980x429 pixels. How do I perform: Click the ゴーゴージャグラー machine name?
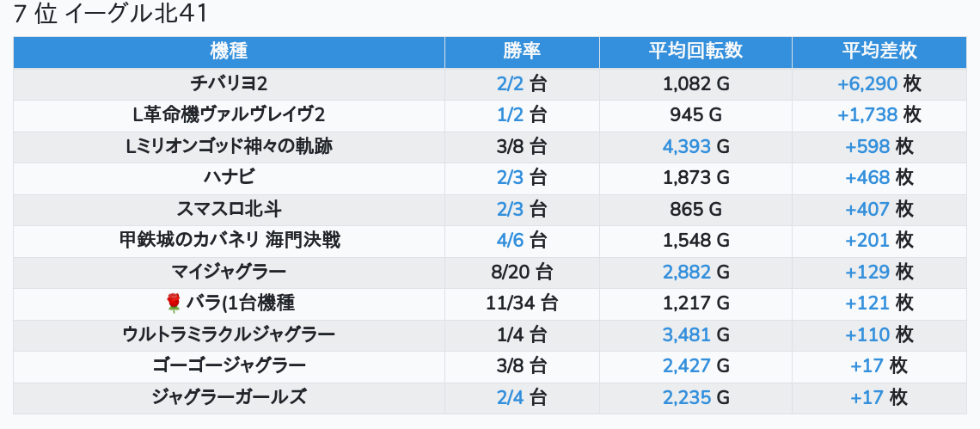229,365
